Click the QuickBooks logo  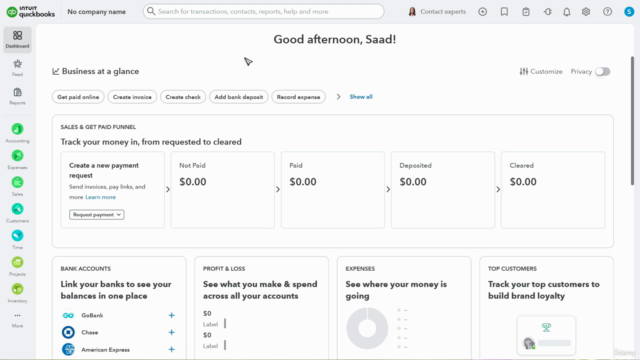coord(31,12)
